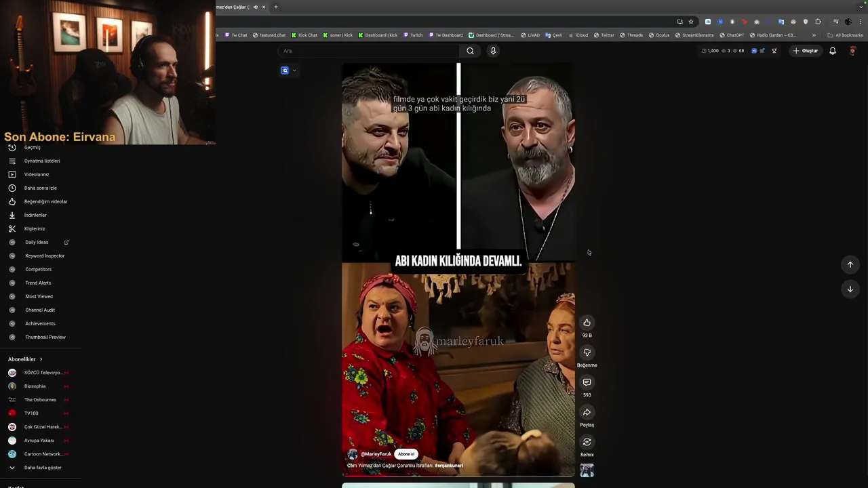Screen dimensions: 868x488
Task: Open Klipleriniz clips
Action: [x=35, y=228]
